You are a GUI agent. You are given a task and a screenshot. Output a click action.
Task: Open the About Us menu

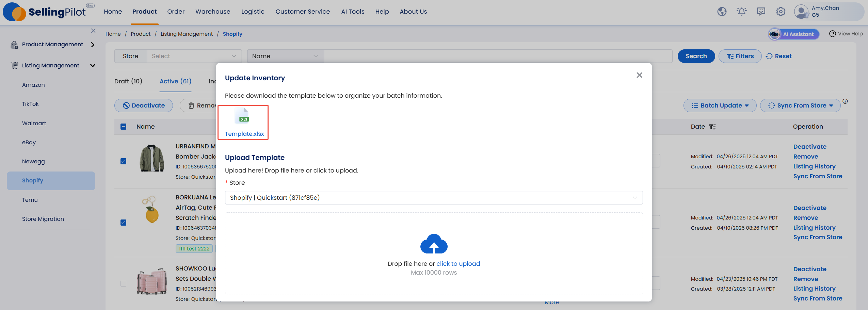point(413,12)
